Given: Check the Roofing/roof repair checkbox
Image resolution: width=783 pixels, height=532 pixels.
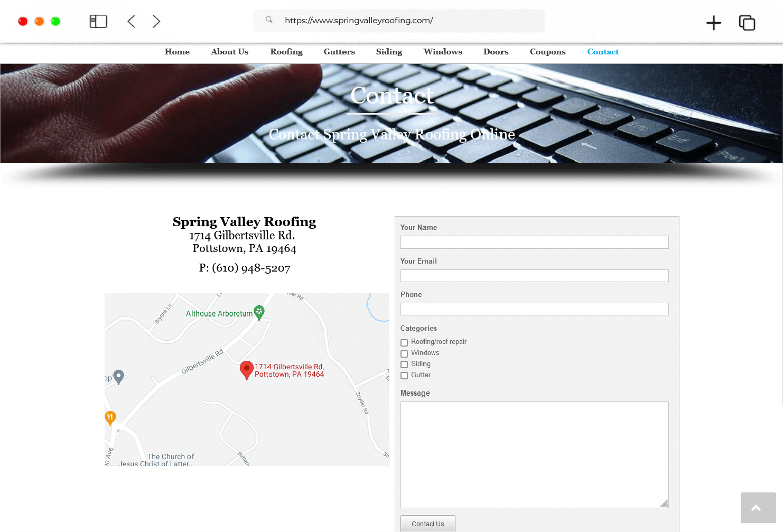Looking at the screenshot, I should click(404, 343).
